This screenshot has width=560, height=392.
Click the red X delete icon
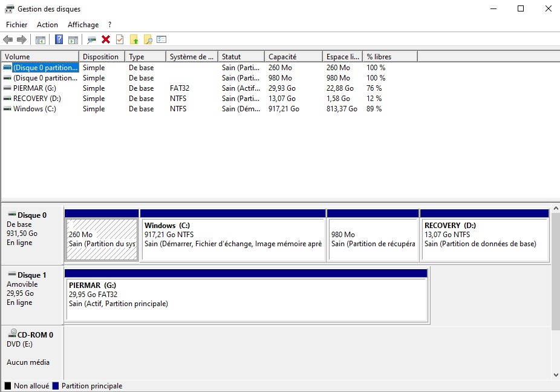point(106,39)
